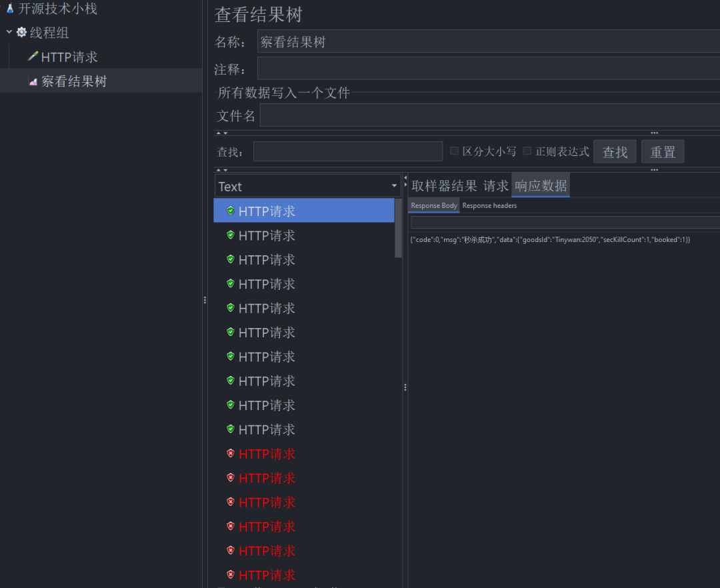Click red shield icon on first failed HTTP请求
This screenshot has height=588, width=720.
[231, 453]
